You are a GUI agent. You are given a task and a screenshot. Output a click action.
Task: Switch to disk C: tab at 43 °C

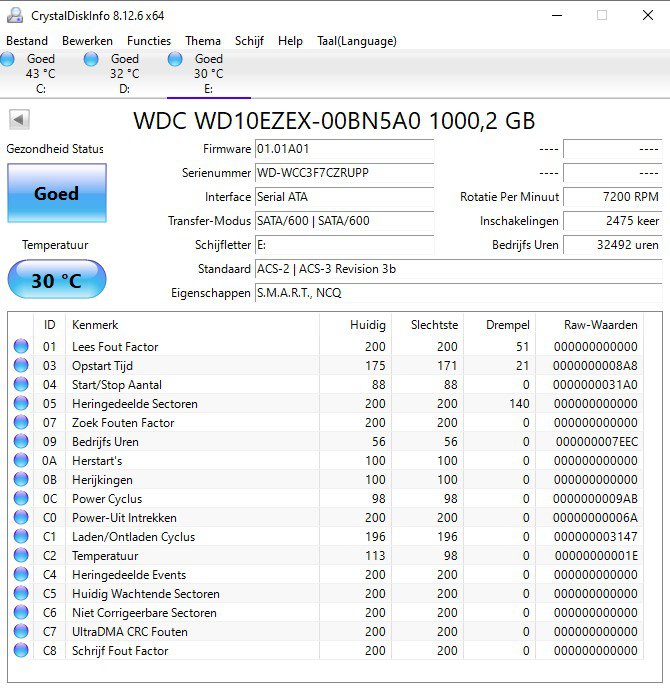41,74
